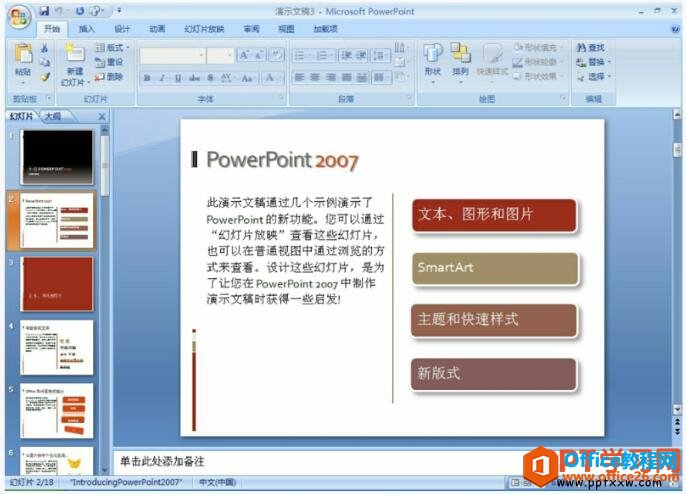Viewport: 686px width, 494px height.
Task: Open the Clipboard (剪贴板) dialog launcher
Action: [49, 98]
